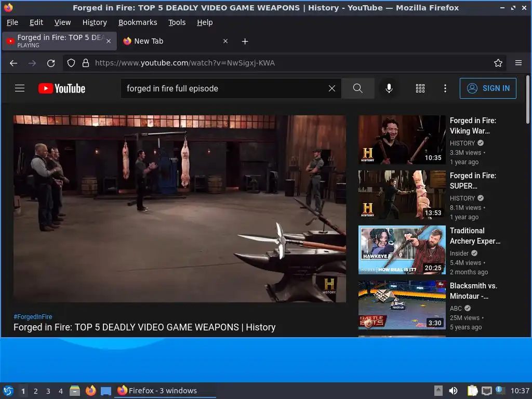This screenshot has height=399, width=532.
Task: Switch to workspace 2 in the taskbar
Action: [x=36, y=391]
